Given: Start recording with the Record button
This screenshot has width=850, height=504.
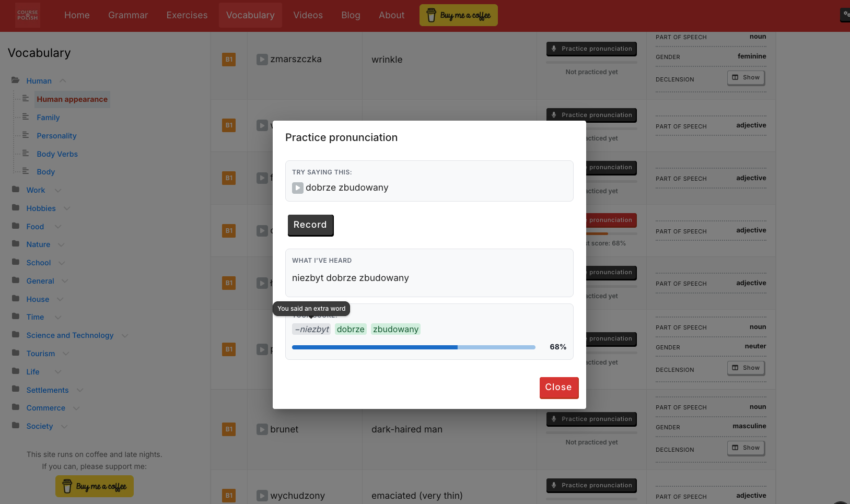Looking at the screenshot, I should coord(310,225).
